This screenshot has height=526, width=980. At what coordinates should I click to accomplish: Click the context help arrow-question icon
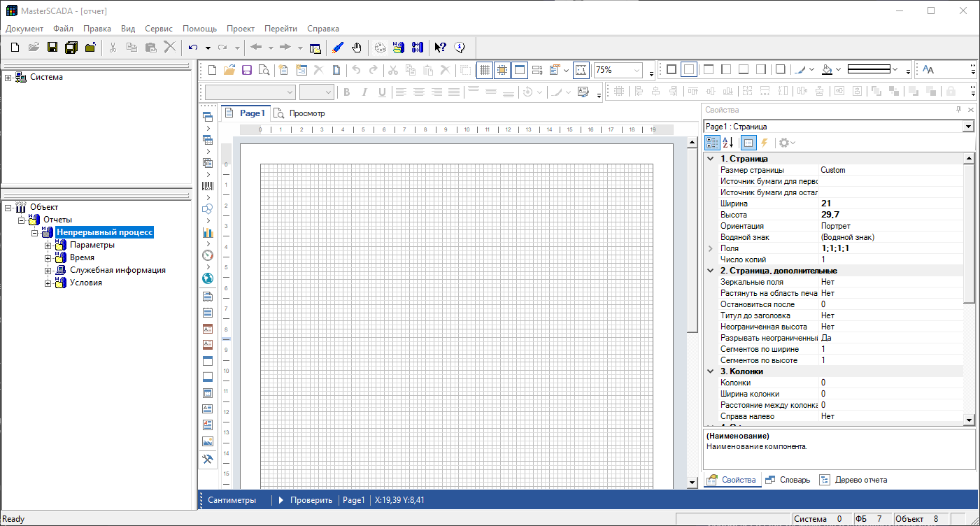440,48
